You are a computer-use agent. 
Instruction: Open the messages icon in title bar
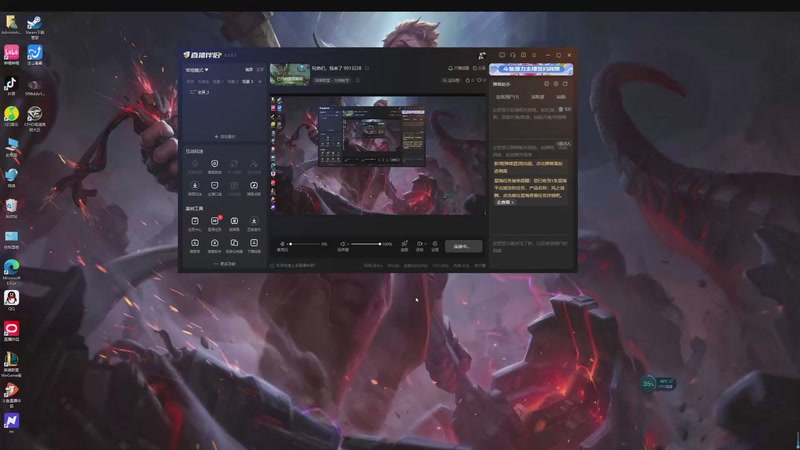point(502,55)
